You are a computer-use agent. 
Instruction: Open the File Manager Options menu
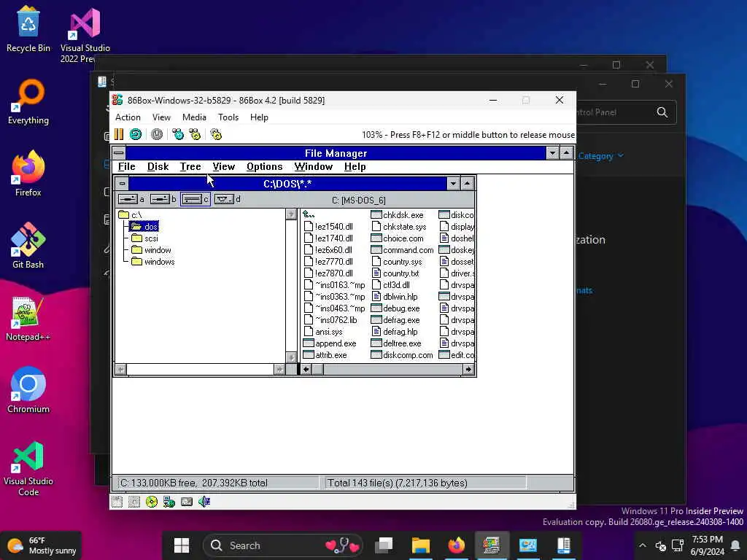(x=264, y=167)
